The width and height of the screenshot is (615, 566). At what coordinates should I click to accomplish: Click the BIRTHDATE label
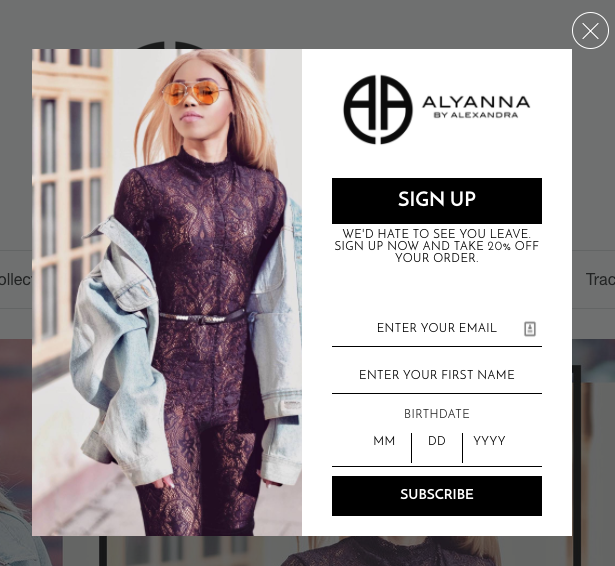437,414
